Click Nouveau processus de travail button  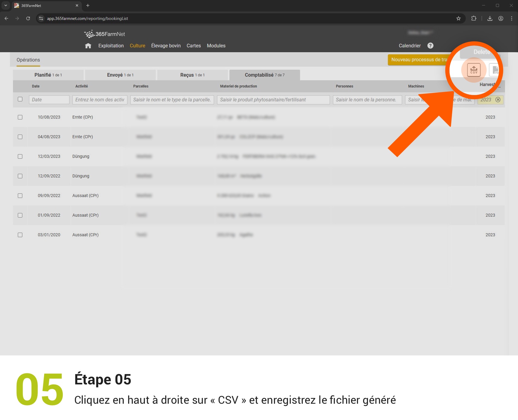418,60
